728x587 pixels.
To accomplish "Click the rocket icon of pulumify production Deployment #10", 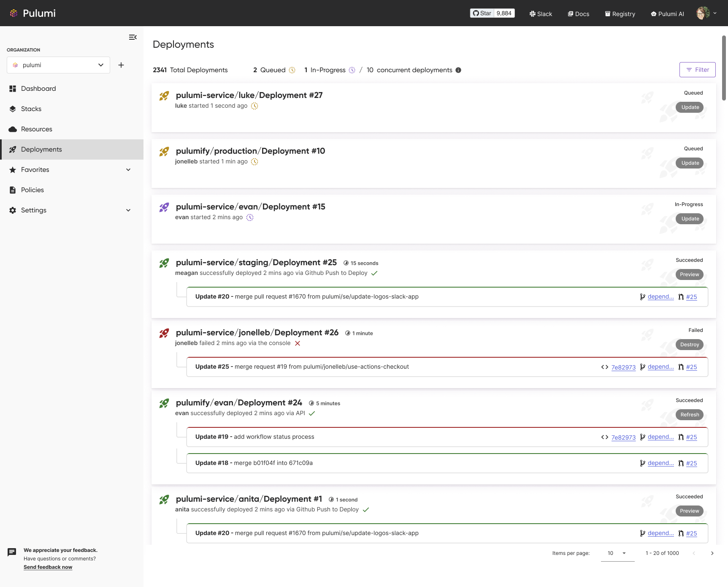I will point(164,152).
